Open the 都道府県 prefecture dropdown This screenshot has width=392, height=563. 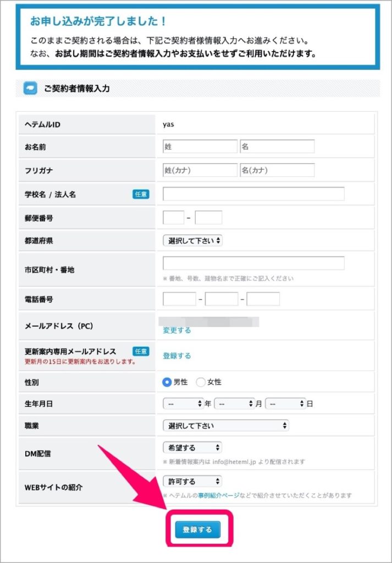coord(192,241)
